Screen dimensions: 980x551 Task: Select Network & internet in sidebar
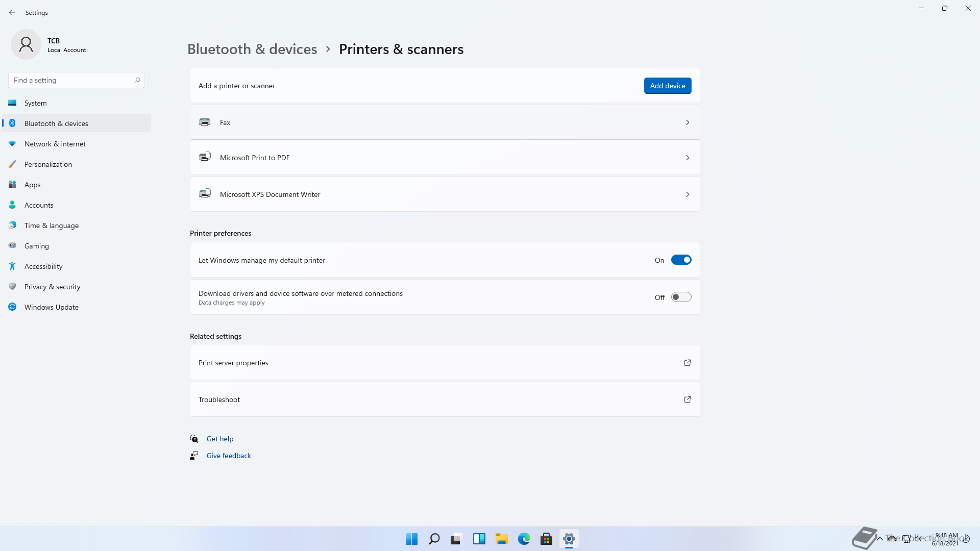(77, 144)
